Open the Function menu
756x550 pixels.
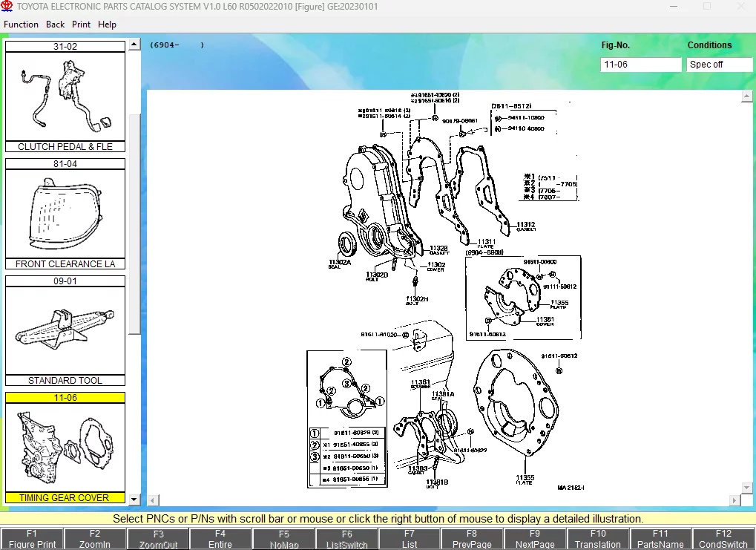point(21,24)
